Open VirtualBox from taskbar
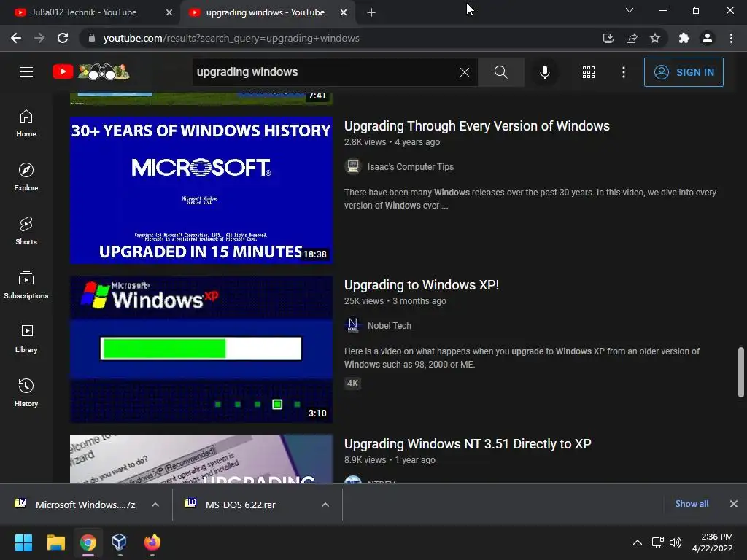 pos(119,542)
